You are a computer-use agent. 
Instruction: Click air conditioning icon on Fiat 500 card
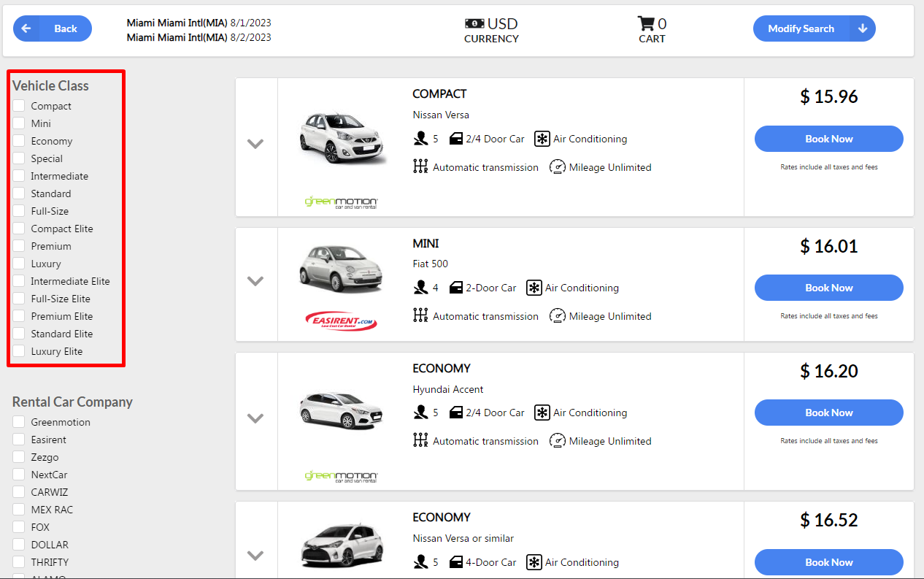click(x=534, y=288)
